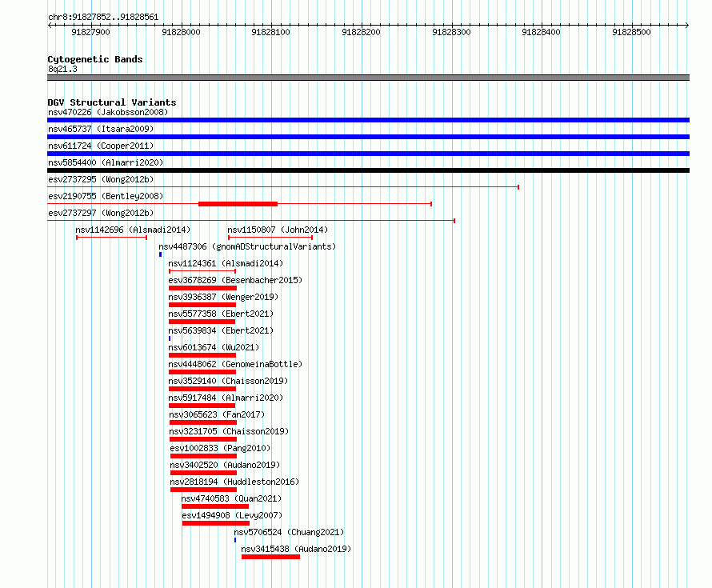Click the nsv3231705 (Chaisson2019) label

[x=229, y=431]
